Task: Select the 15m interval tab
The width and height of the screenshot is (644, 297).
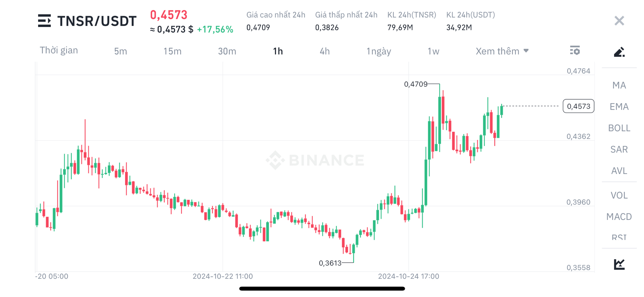Action: 172,51
